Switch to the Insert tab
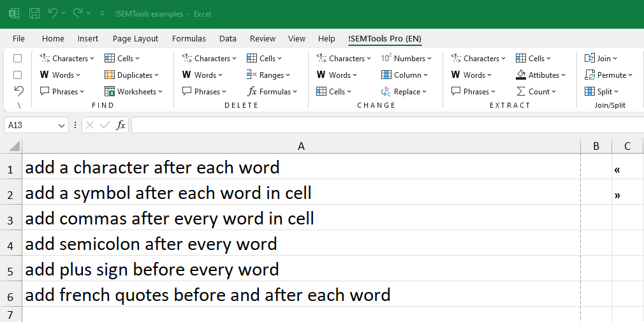 click(x=88, y=39)
